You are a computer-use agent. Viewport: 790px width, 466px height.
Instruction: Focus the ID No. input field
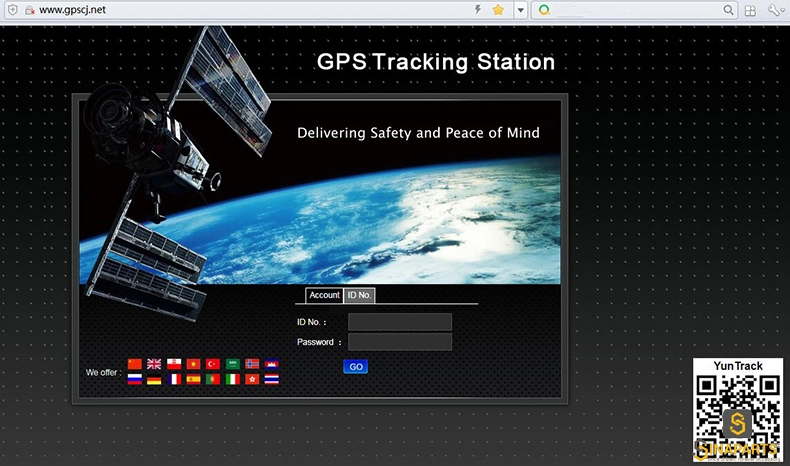tap(400, 322)
